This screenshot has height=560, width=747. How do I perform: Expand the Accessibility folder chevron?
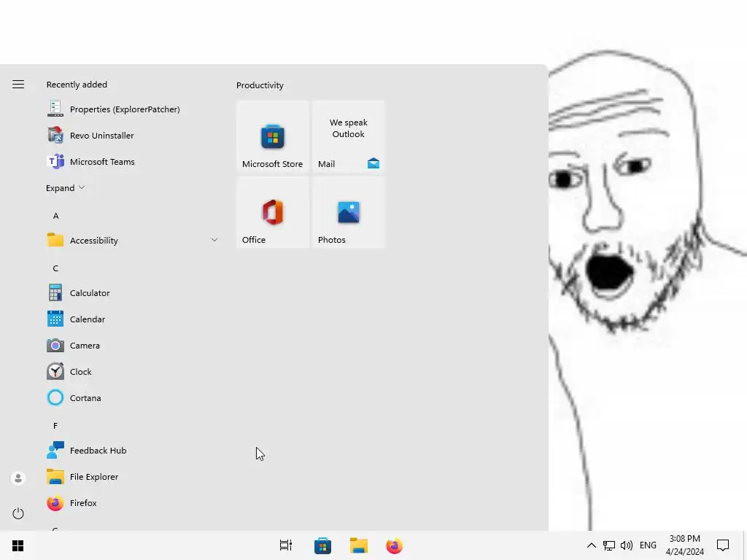point(214,240)
